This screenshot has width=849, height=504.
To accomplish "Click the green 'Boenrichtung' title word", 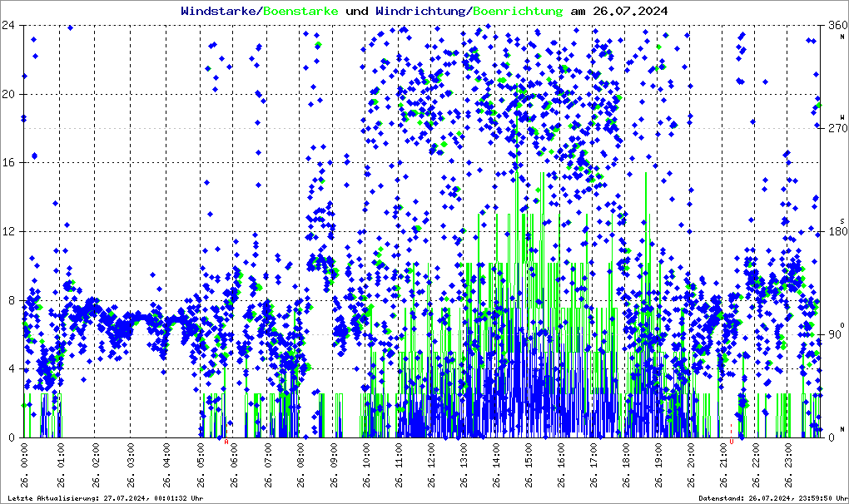I will (x=519, y=11).
